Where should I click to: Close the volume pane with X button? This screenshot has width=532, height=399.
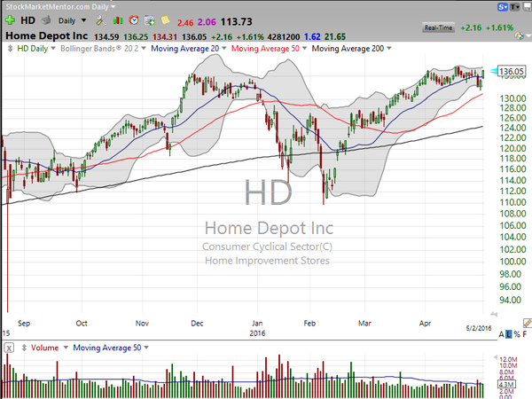[9, 348]
